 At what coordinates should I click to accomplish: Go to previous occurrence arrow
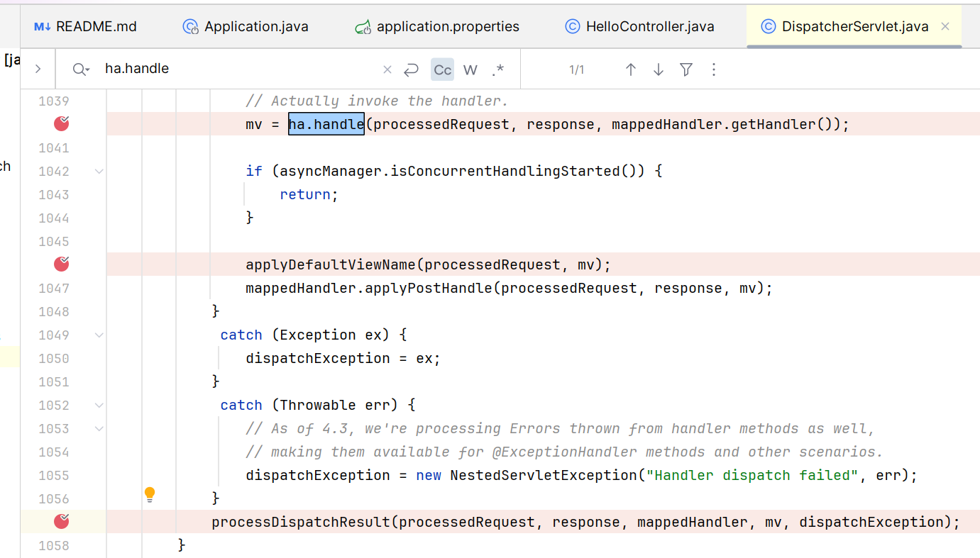(x=630, y=69)
